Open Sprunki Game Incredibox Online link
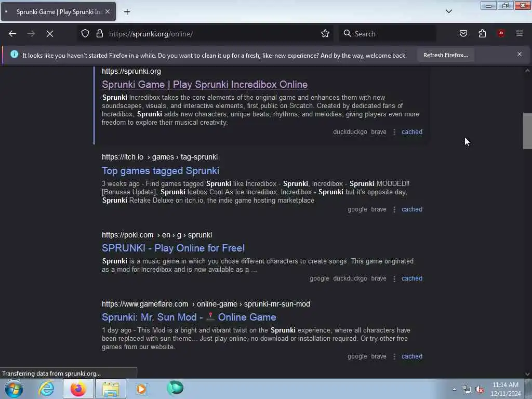The height and width of the screenshot is (399, 532). pyautogui.click(x=205, y=85)
